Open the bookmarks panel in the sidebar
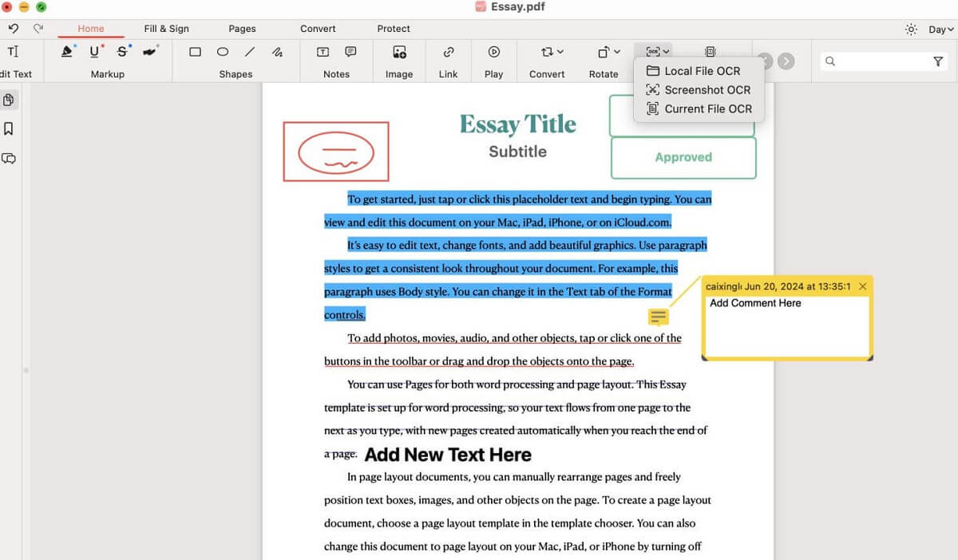The height and width of the screenshot is (560, 958). click(8, 128)
